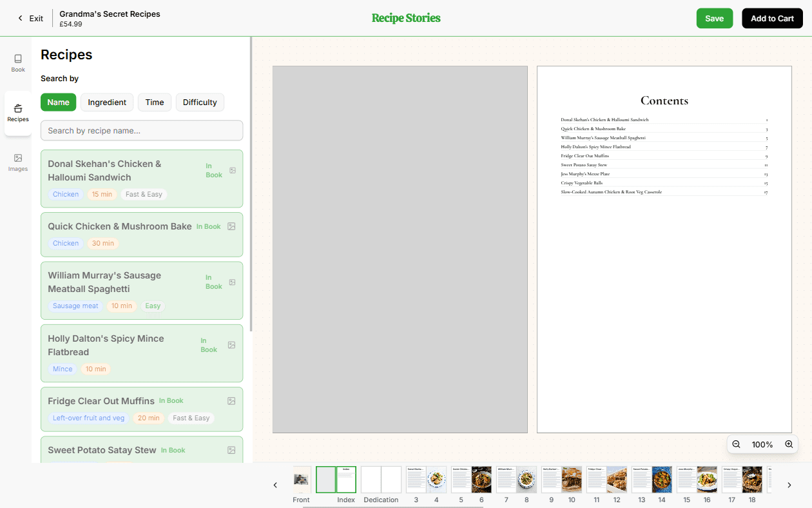Viewport: 812px width, 508px height.
Task: Switch to the Recipes tab in the sidebar
Action: coord(17,113)
